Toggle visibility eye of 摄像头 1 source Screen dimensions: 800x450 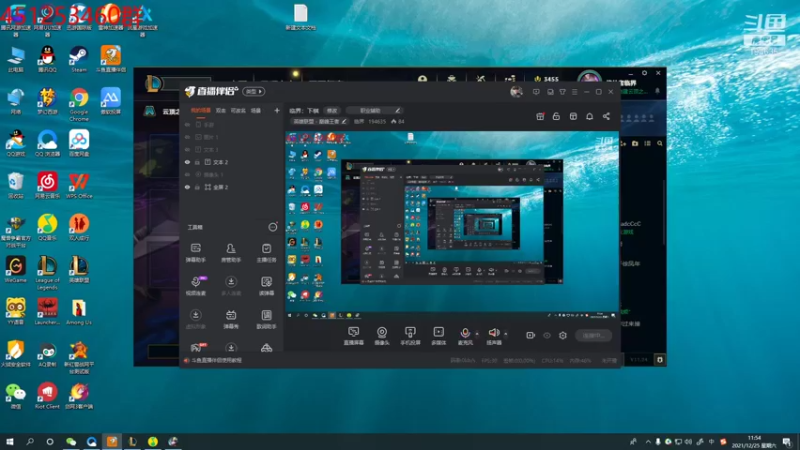point(187,174)
